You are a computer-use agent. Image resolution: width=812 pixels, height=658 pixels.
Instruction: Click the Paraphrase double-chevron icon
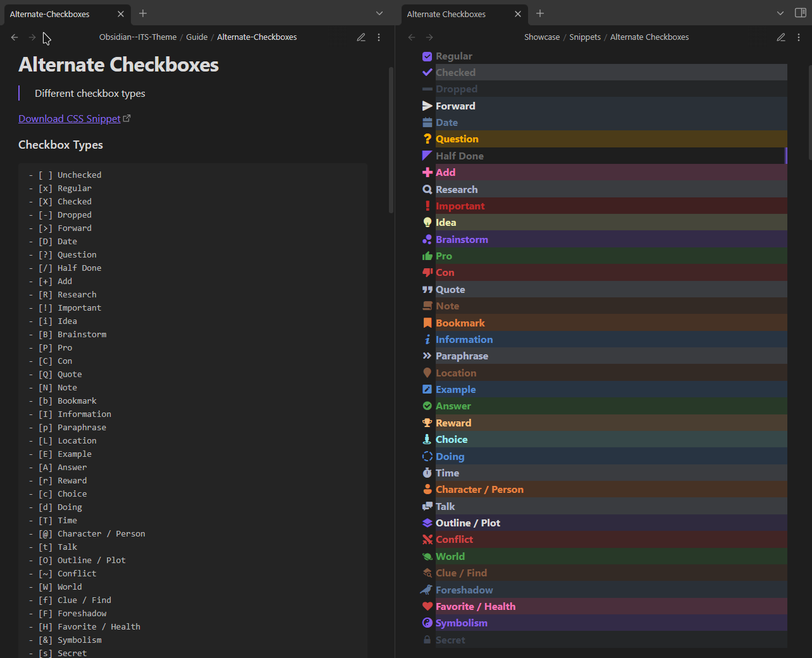tap(428, 356)
